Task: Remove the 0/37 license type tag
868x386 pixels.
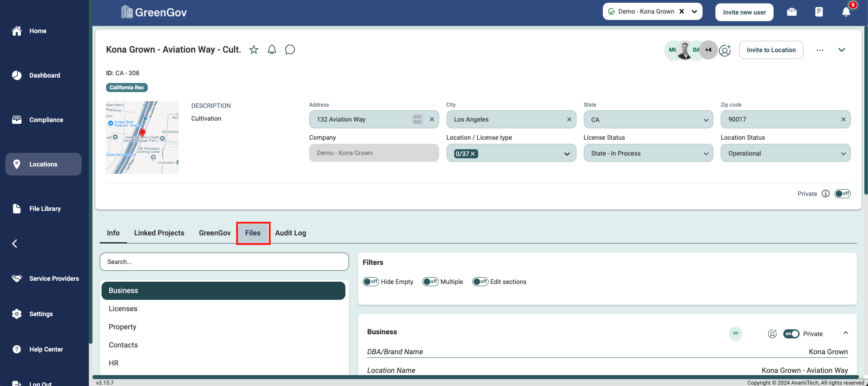Action: tap(473, 154)
